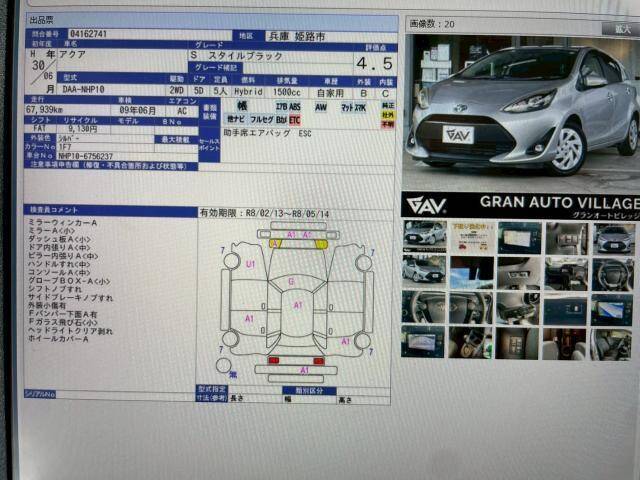Click the main silver Toyota Aqua photo

pyautogui.click(x=520, y=110)
